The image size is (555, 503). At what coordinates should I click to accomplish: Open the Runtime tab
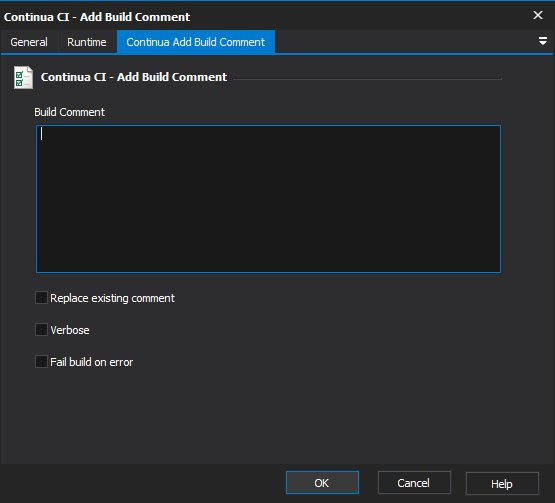coord(87,42)
